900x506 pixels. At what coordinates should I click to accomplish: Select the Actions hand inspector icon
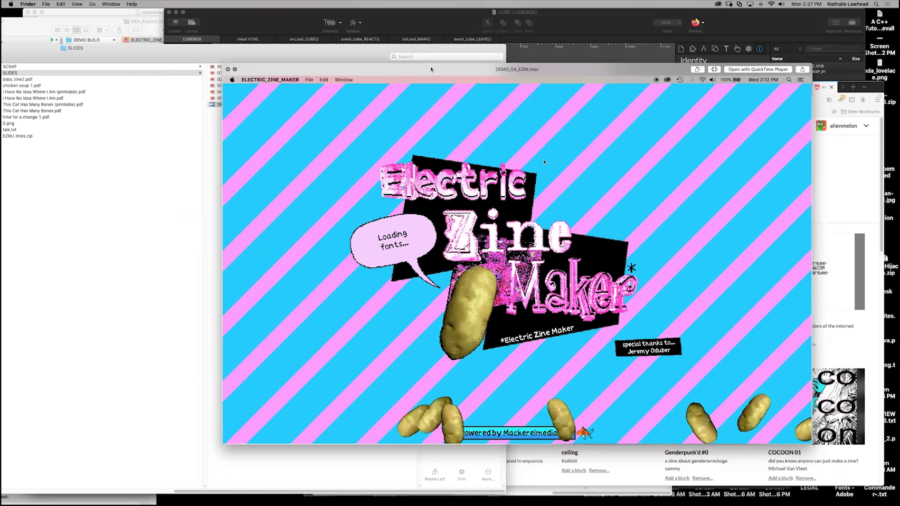pyautogui.click(x=737, y=49)
